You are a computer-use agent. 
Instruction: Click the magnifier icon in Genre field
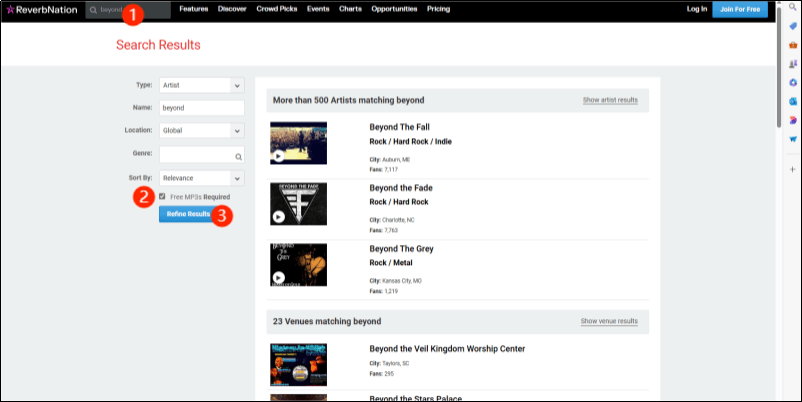[238, 156]
